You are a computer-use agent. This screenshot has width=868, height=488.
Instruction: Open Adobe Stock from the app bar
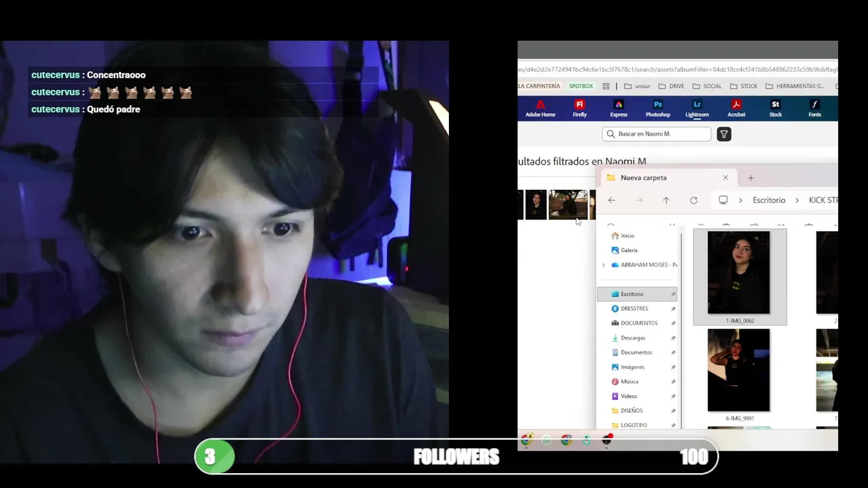(x=776, y=108)
